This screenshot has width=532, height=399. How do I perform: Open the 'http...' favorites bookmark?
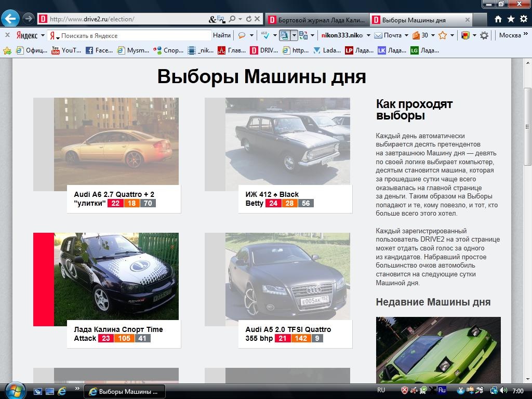(296, 50)
